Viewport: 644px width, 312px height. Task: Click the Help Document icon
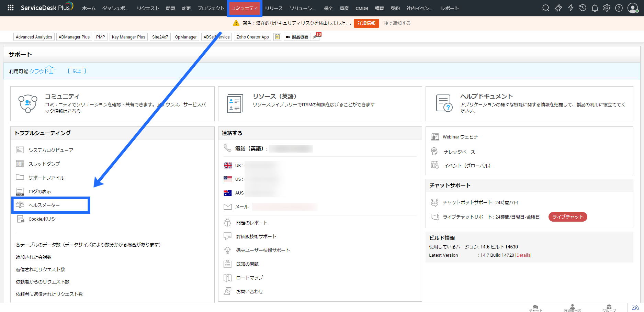(444, 103)
